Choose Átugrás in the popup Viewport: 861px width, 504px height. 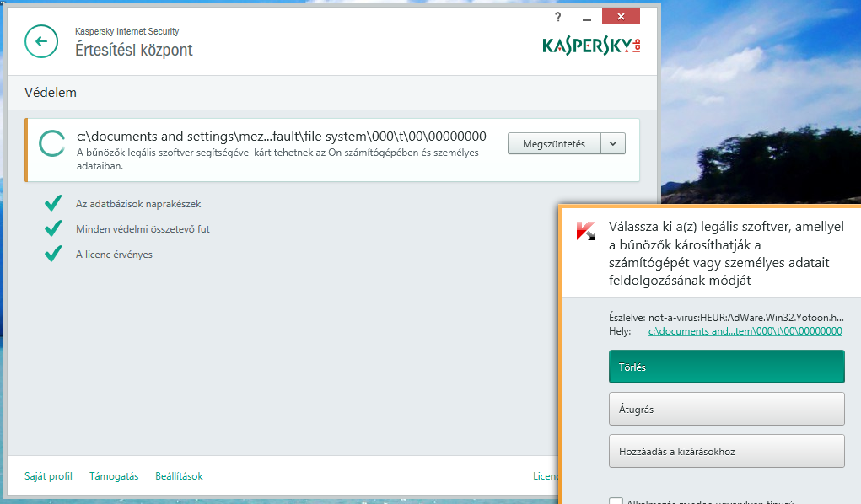(x=726, y=409)
